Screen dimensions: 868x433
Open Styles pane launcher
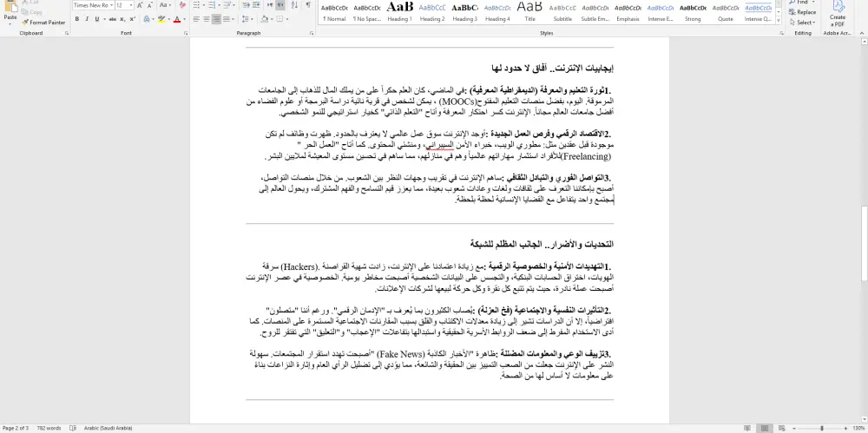point(781,33)
